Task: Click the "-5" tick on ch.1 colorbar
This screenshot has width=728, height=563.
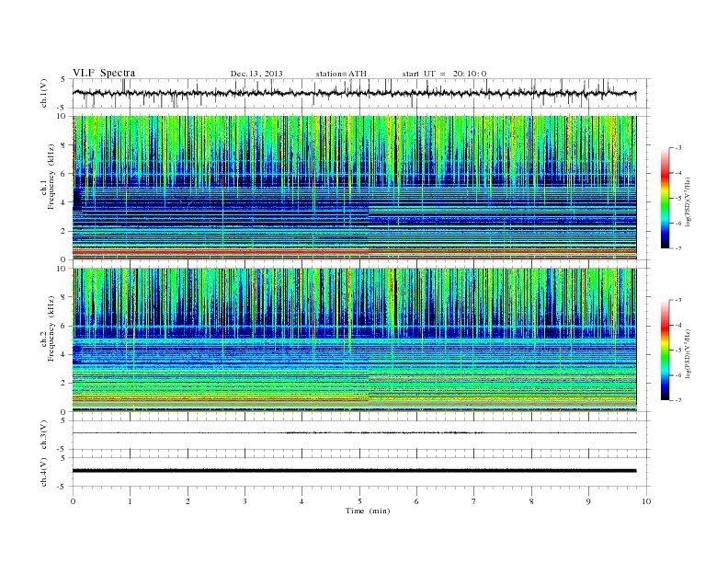Action: pyautogui.click(x=678, y=199)
